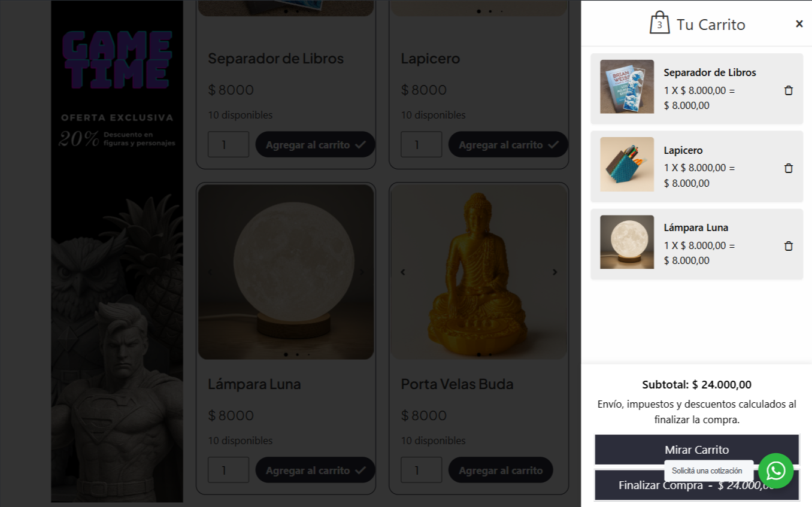Viewport: 812px width, 507px height.
Task: Add Lámpara Luna to cart
Action: click(x=316, y=470)
